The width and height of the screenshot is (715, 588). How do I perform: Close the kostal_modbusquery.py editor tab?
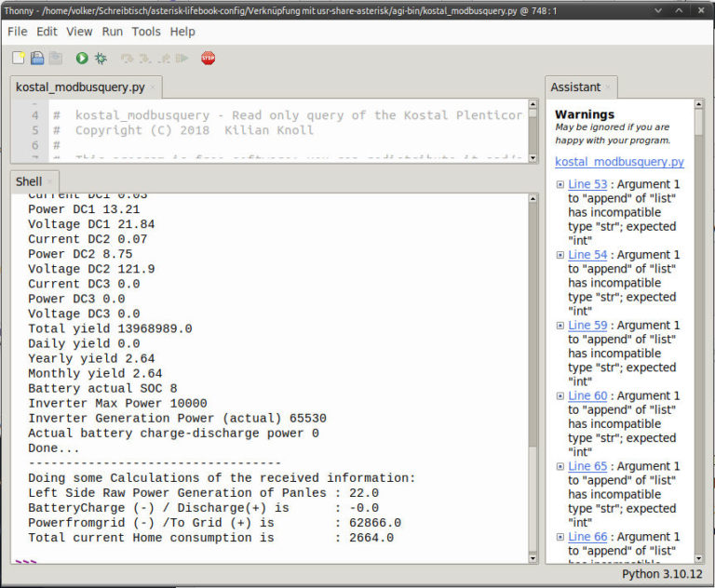(x=154, y=87)
